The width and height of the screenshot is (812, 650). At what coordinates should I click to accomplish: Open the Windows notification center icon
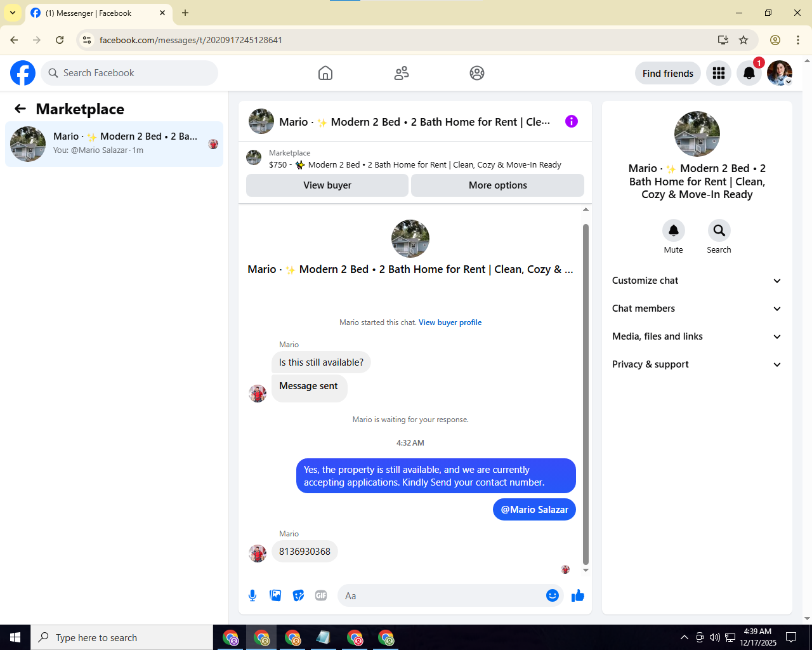pyautogui.click(x=791, y=637)
